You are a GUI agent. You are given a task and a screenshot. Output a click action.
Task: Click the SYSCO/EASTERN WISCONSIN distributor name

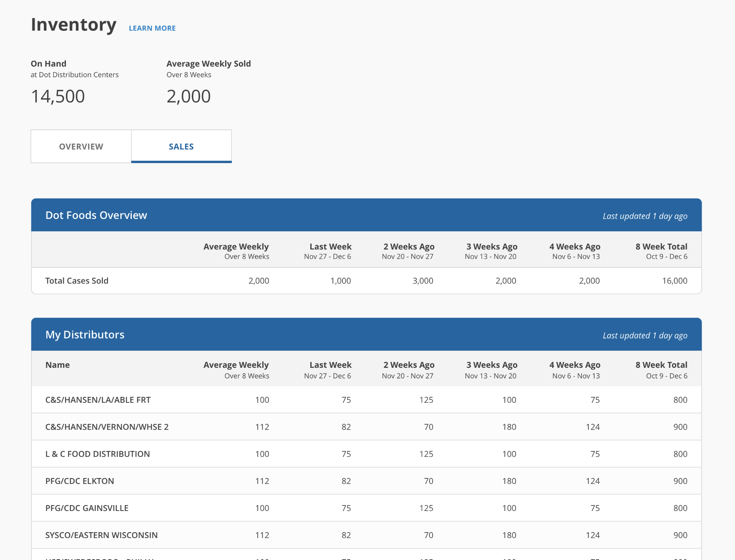pyautogui.click(x=102, y=535)
